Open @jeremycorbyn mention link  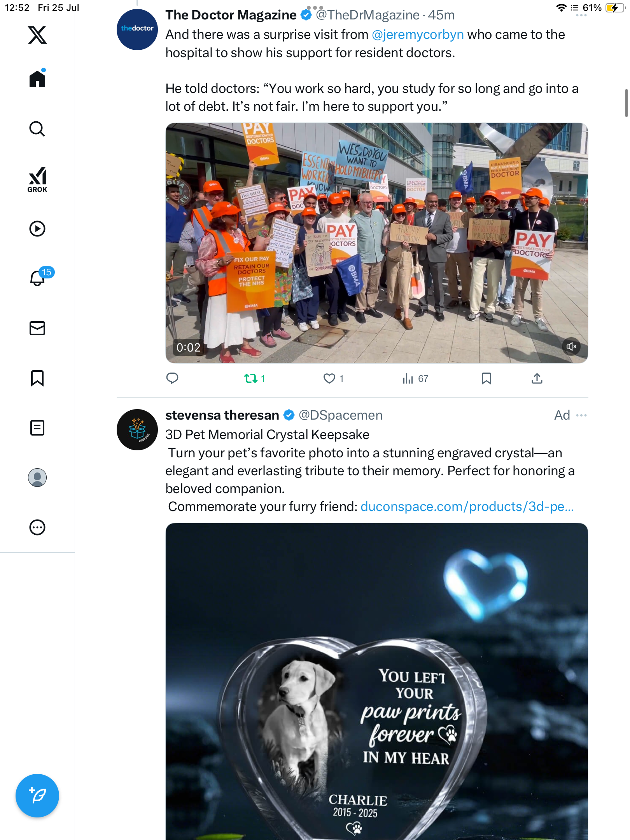tap(418, 35)
